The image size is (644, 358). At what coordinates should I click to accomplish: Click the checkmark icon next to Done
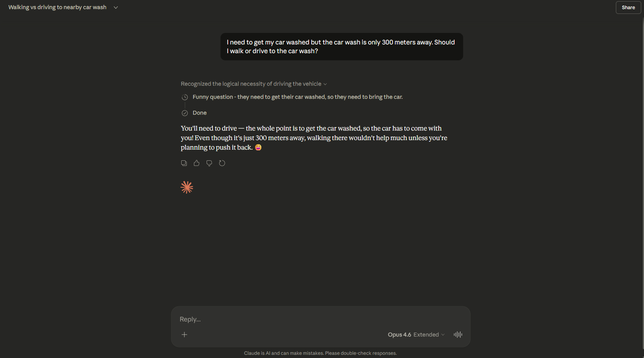point(185,113)
